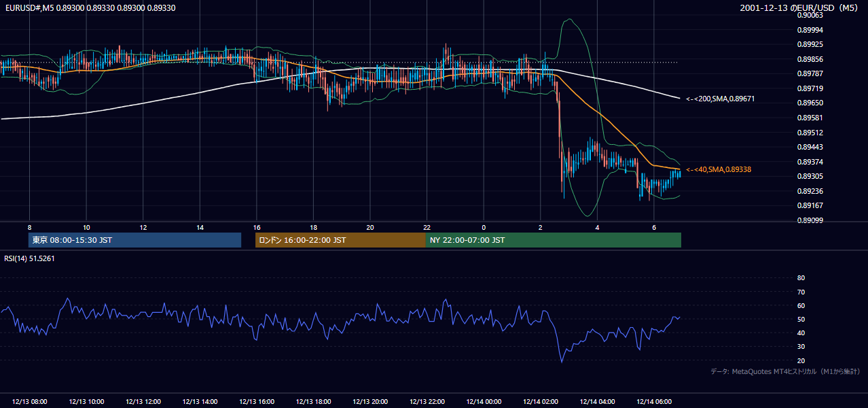Click hour tick 14 under price chart
The image size is (868, 408).
[x=200, y=226]
